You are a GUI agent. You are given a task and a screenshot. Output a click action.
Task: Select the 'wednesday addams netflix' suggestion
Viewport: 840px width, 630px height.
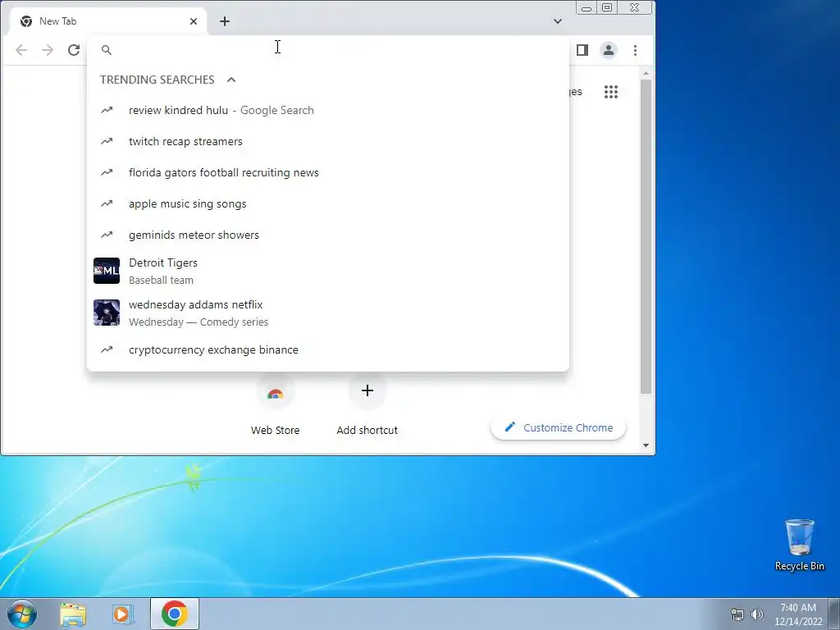328,313
